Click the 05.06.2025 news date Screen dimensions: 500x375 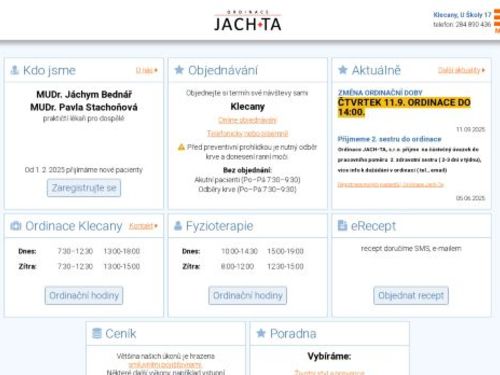470,198
